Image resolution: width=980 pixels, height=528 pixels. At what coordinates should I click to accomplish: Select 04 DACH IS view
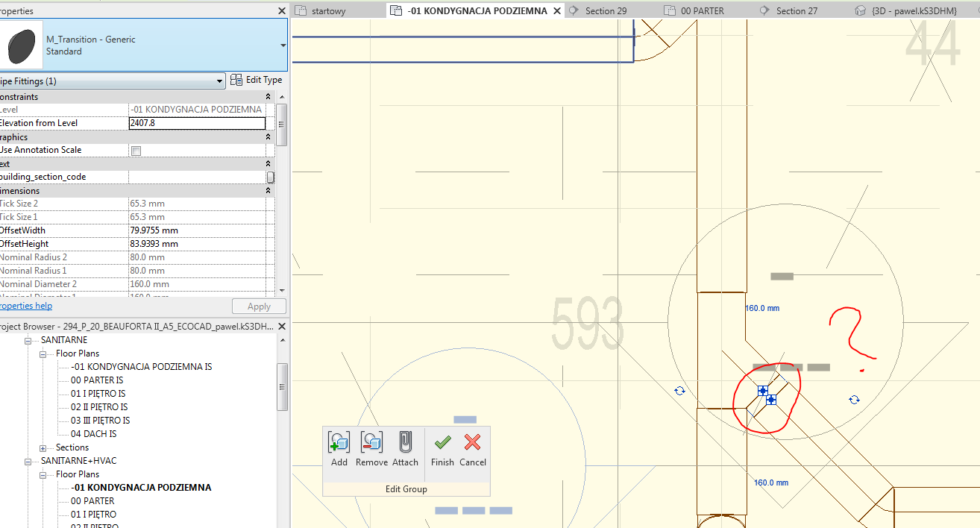point(93,434)
